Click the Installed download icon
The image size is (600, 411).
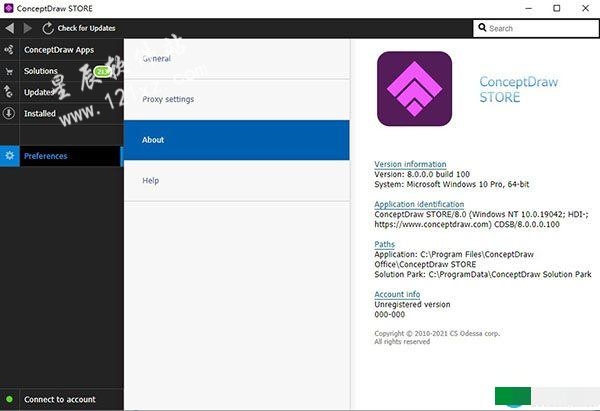(x=9, y=113)
